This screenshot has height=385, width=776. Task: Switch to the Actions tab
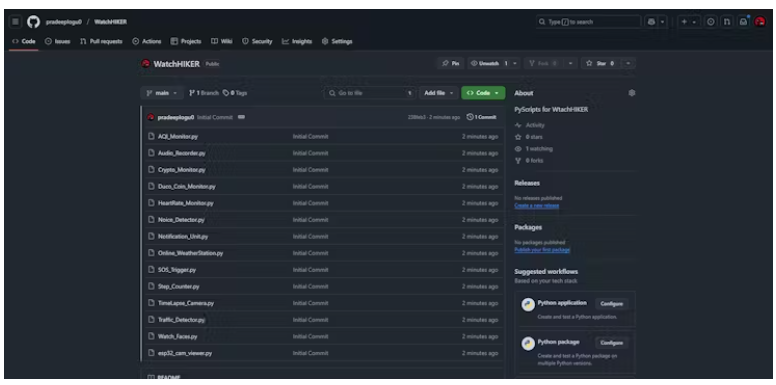click(x=146, y=42)
